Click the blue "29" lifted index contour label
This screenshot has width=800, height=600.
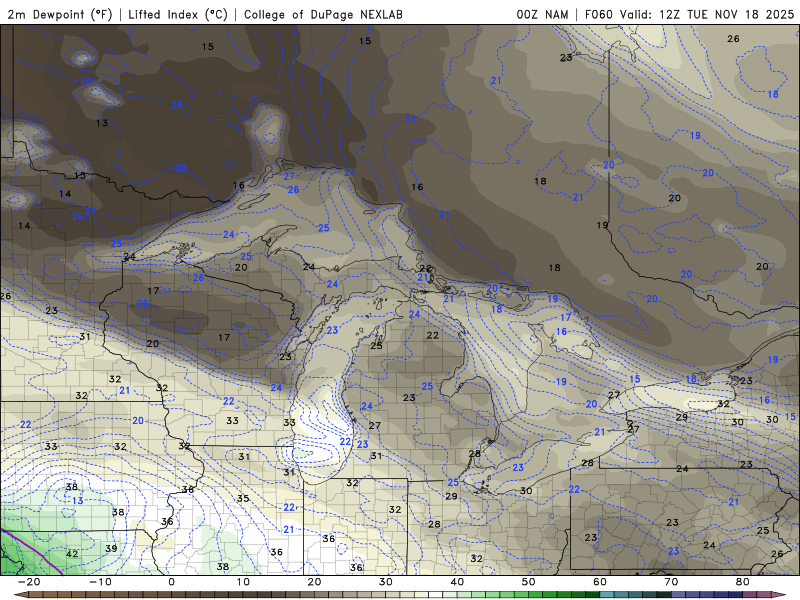tap(177, 105)
